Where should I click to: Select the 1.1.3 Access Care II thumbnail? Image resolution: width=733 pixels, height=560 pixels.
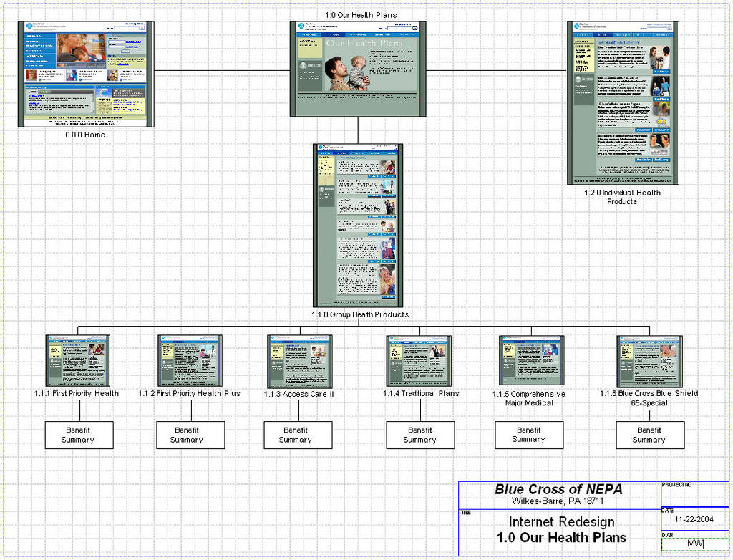(x=300, y=361)
